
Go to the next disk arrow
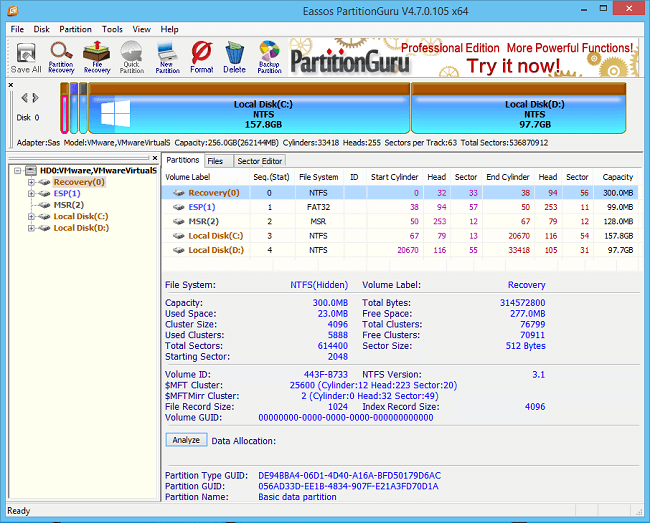[x=36, y=98]
